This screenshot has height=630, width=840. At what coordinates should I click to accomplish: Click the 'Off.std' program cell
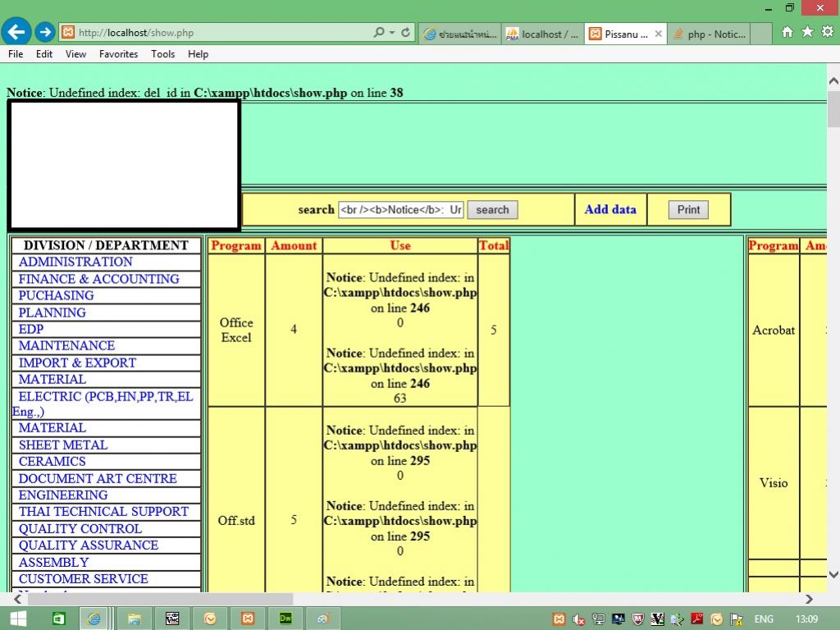coord(236,521)
